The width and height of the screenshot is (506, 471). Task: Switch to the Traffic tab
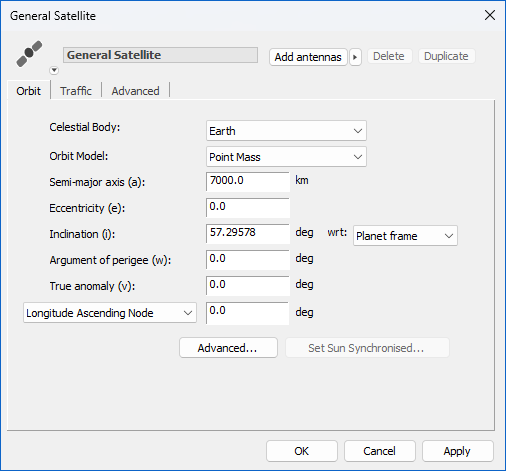point(76,91)
